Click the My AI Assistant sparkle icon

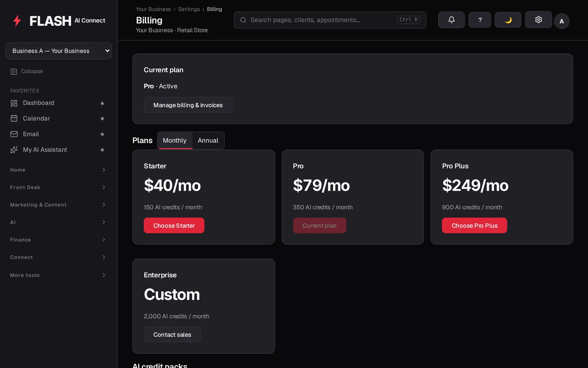14,150
